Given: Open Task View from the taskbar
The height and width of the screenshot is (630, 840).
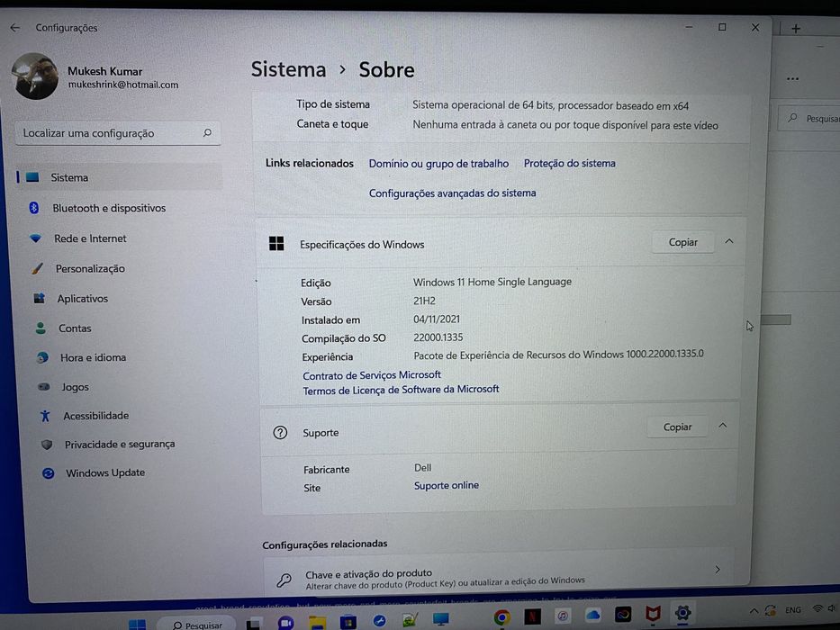Looking at the screenshot, I should 254,624.
